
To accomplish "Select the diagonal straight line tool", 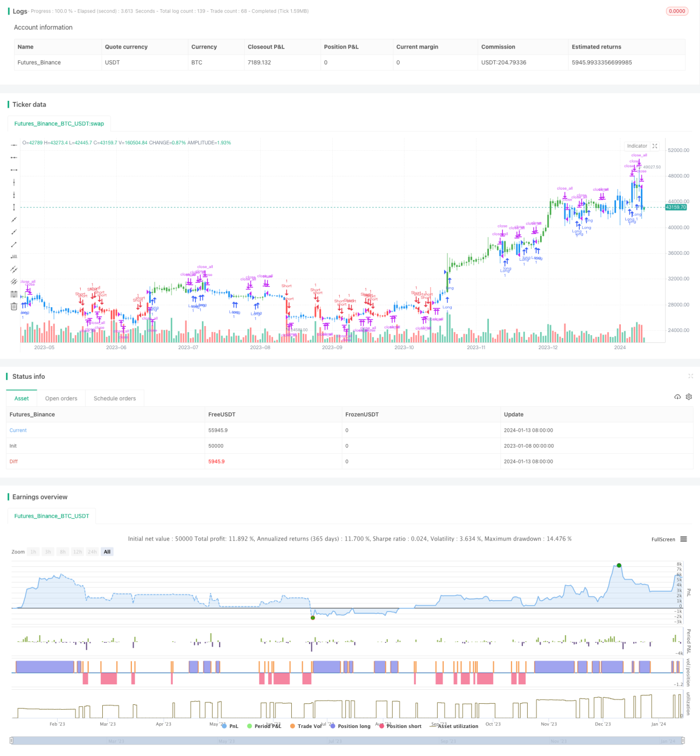I will 14,219.
